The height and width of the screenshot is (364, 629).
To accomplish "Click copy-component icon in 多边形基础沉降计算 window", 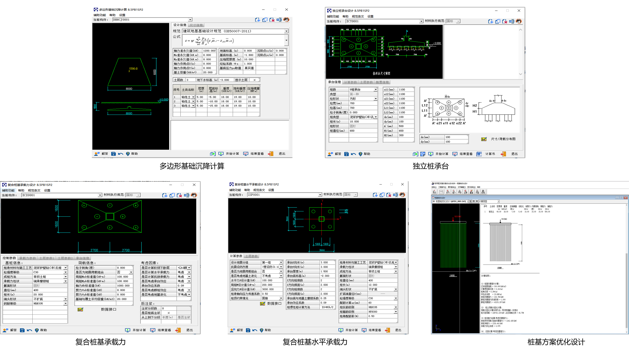I will (265, 20).
